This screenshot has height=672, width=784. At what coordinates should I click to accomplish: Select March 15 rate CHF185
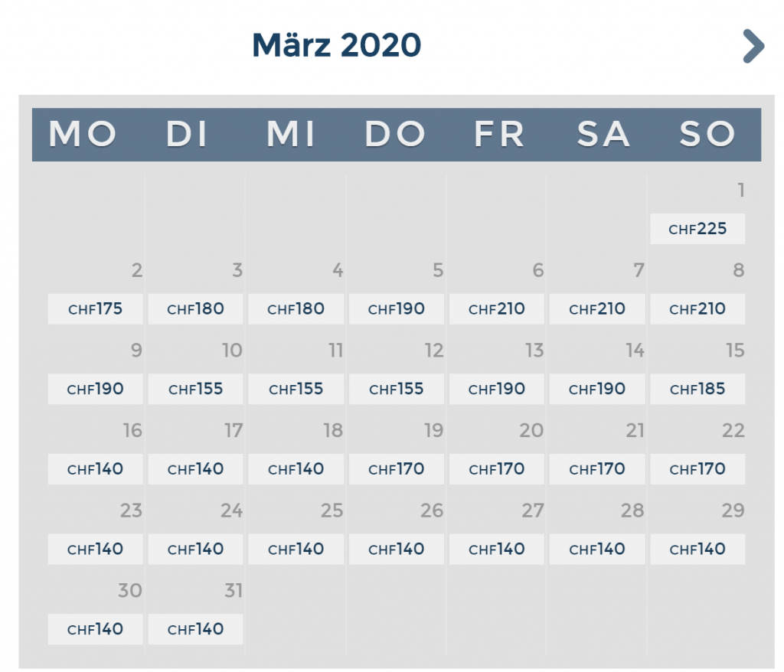(x=697, y=389)
